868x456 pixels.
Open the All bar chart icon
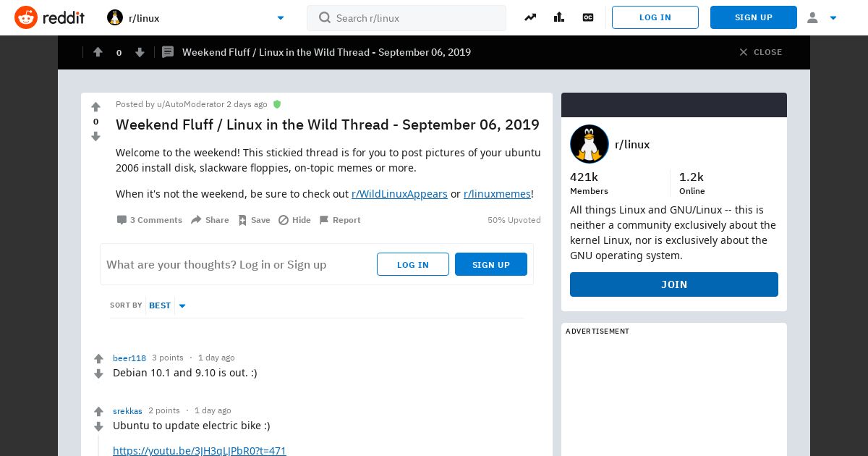click(559, 17)
